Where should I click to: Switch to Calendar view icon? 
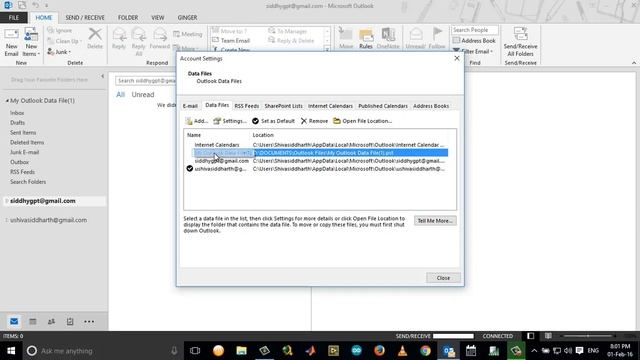pyautogui.click(x=33, y=322)
